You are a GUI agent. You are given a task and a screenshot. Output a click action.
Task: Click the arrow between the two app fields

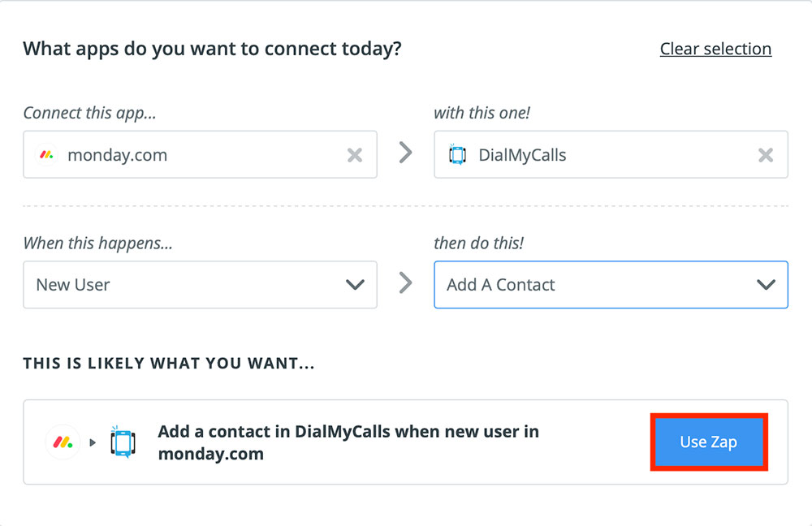click(406, 153)
